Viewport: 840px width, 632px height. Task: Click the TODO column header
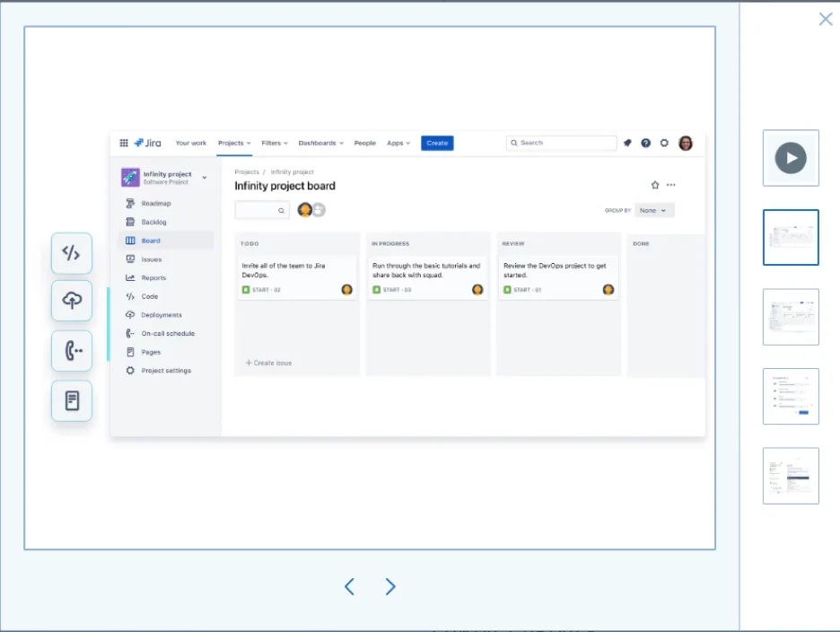[249, 244]
